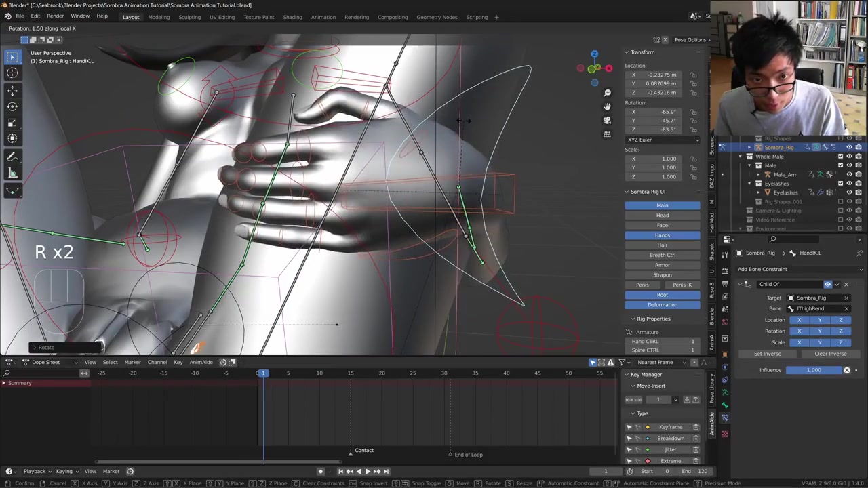This screenshot has width=868, height=488.
Task: Open the XYZ Euler rotation mode dropdown
Action: (663, 140)
